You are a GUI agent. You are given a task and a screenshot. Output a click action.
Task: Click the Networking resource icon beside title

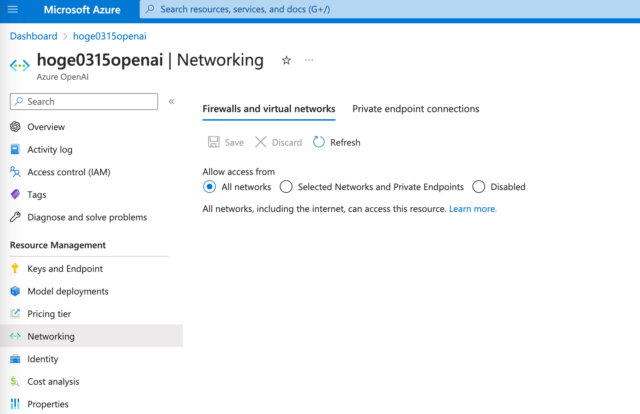pyautogui.click(x=20, y=65)
